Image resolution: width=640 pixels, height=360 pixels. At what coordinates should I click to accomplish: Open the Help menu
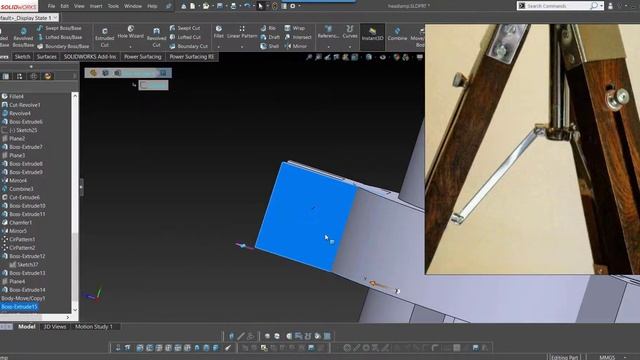[x=152, y=6]
